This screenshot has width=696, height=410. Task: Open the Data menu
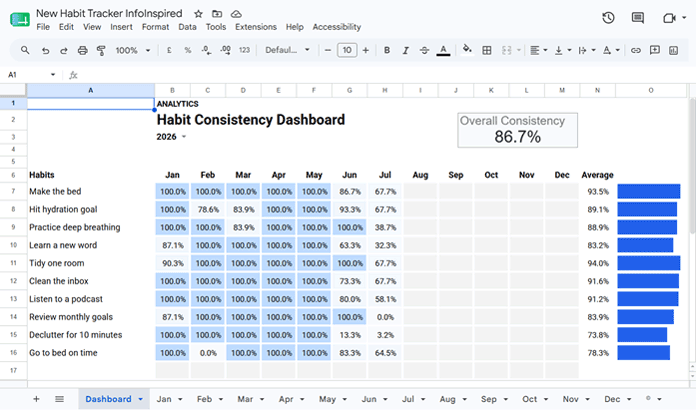[187, 27]
